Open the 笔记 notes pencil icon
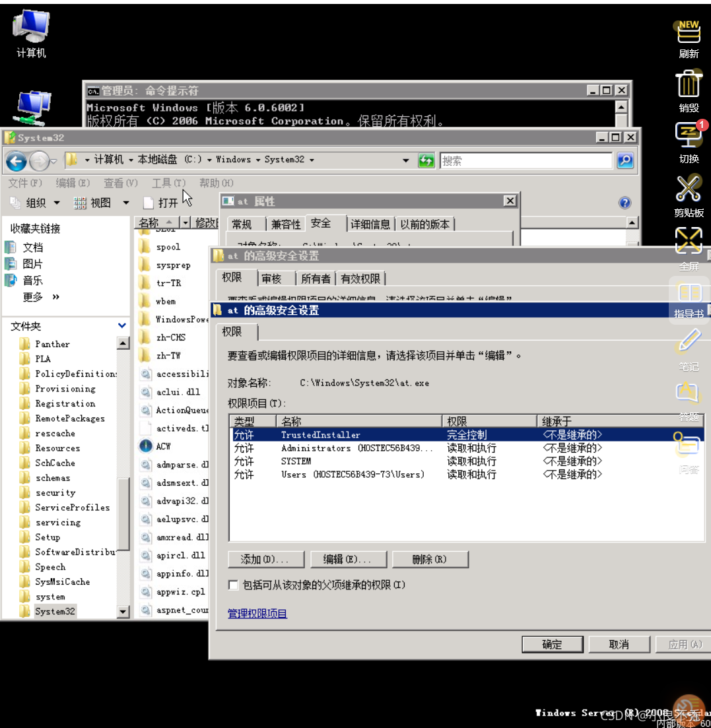 coord(689,342)
